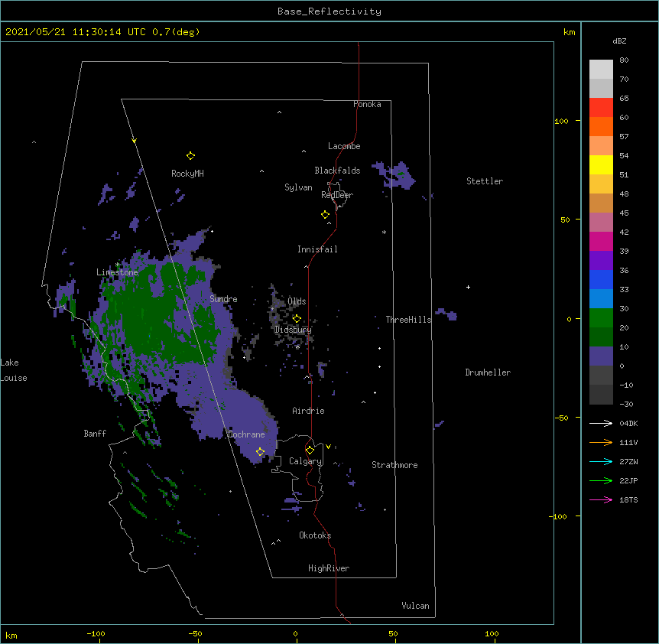Click the Calgary city label

tap(305, 461)
